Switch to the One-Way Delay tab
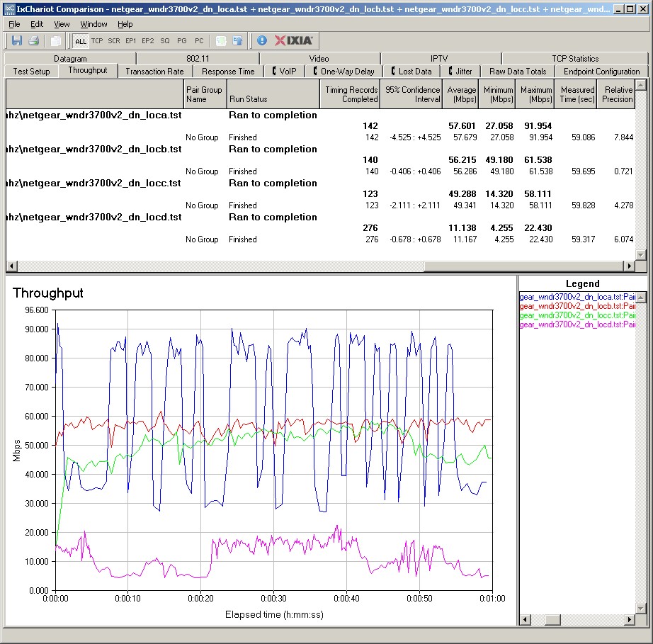The height and width of the screenshot is (644, 653). tap(344, 72)
